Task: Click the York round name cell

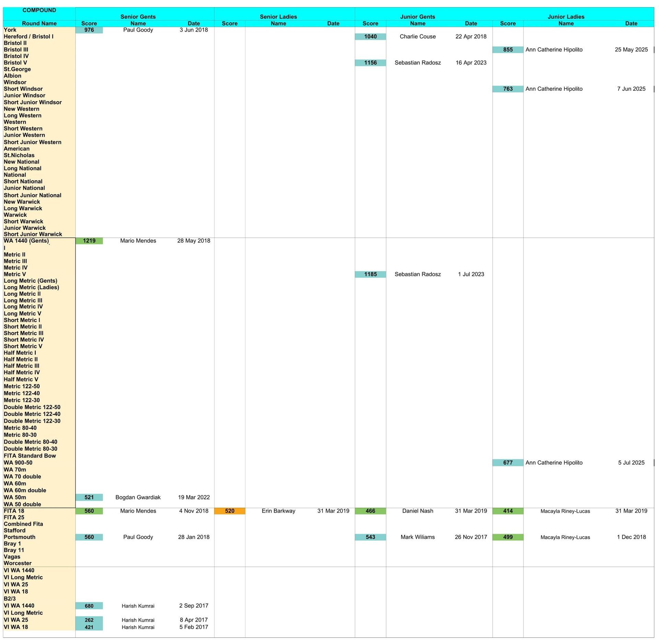Action: pyautogui.click(x=10, y=30)
